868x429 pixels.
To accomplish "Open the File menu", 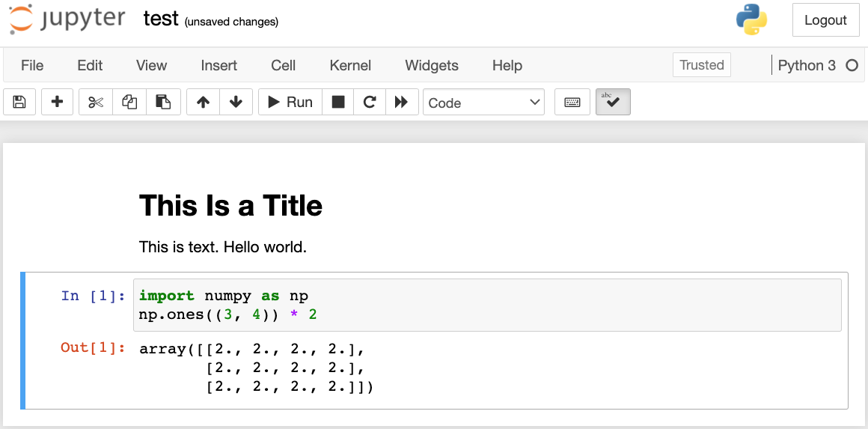I will click(32, 65).
